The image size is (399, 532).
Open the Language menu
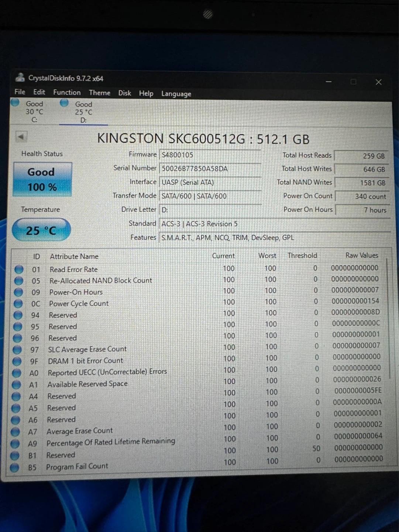176,94
